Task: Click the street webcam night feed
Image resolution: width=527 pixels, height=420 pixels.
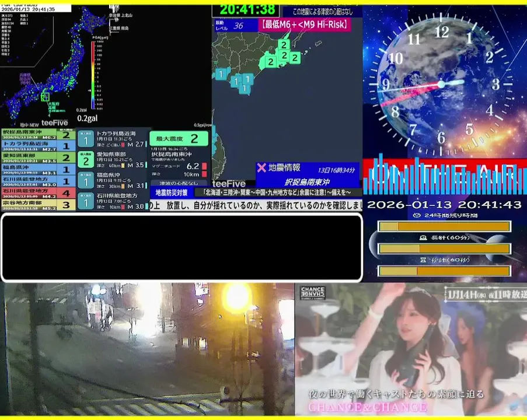Action: click(148, 349)
